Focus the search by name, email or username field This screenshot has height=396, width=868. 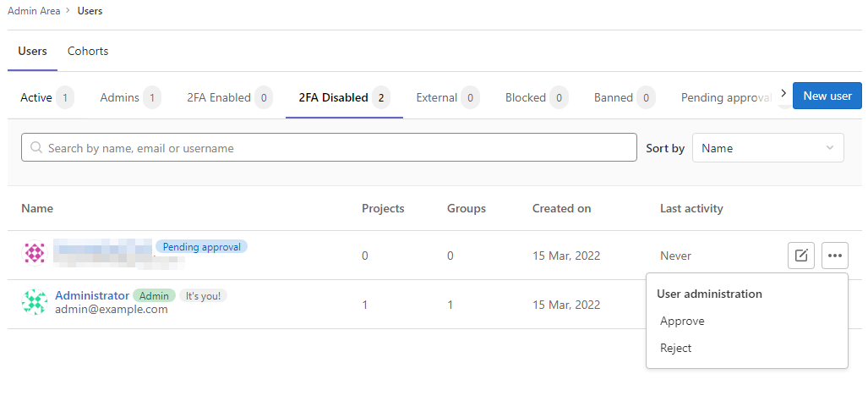[x=329, y=147]
